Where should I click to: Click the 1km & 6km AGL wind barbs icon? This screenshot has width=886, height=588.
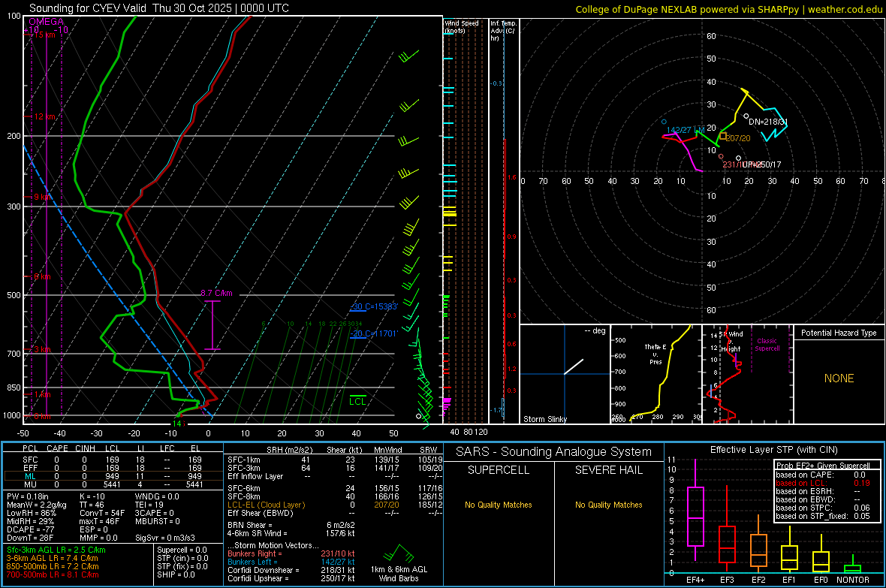[400, 554]
